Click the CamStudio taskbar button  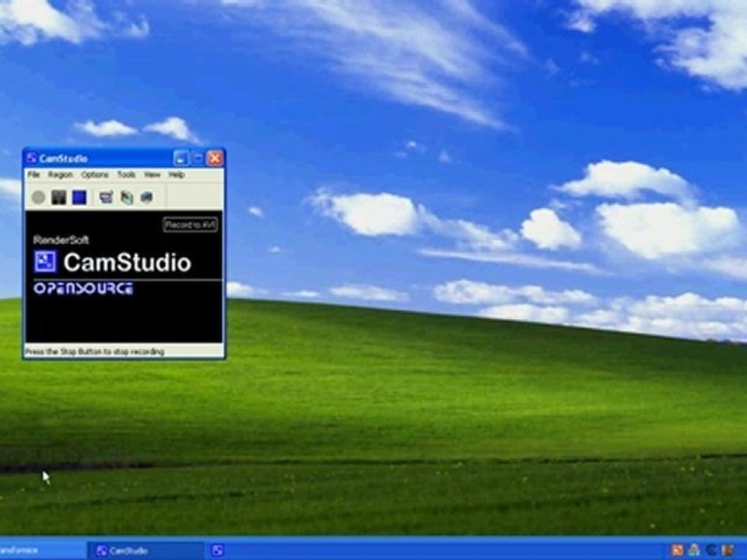(146, 551)
